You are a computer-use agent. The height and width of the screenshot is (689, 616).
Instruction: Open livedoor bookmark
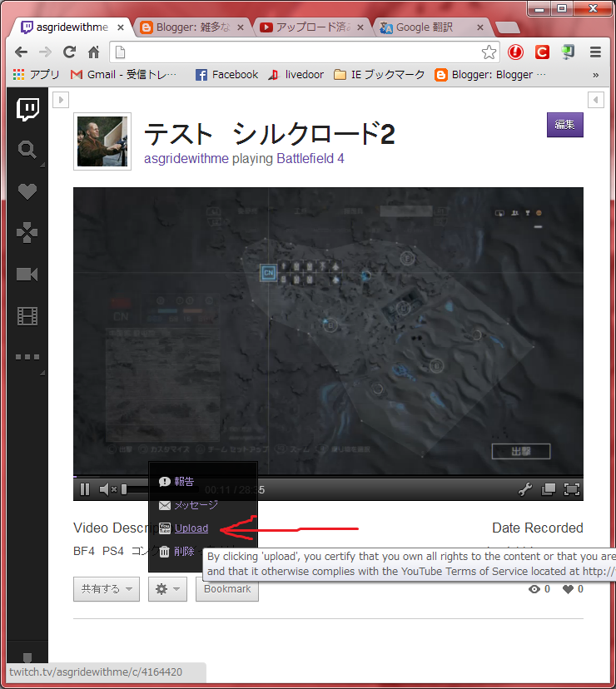[296, 75]
